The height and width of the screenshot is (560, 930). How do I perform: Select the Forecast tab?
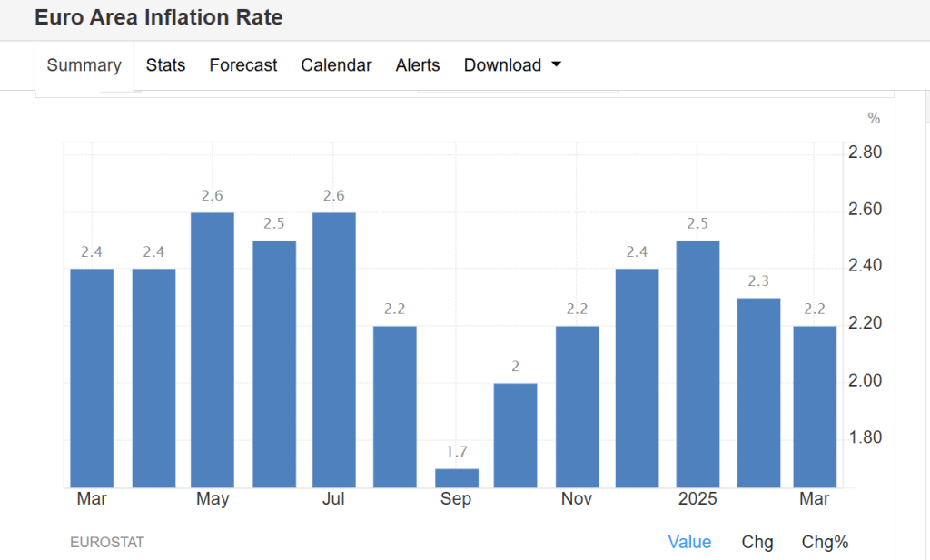(243, 65)
